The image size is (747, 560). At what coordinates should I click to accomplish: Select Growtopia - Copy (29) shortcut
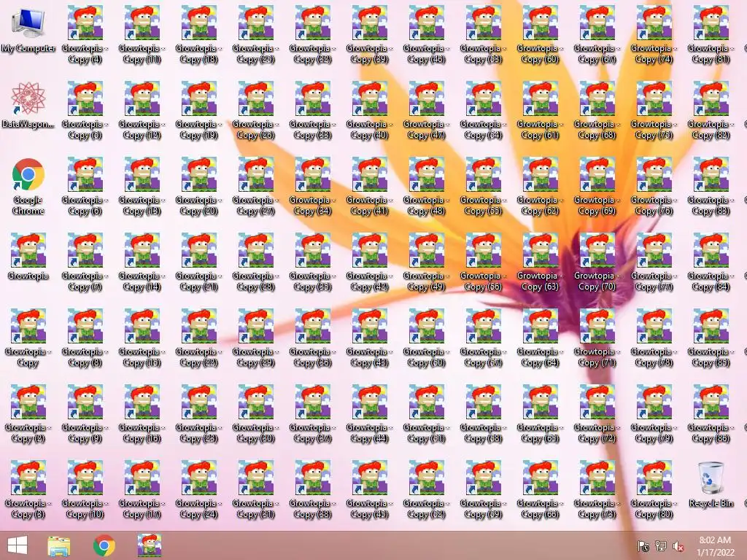256,338
